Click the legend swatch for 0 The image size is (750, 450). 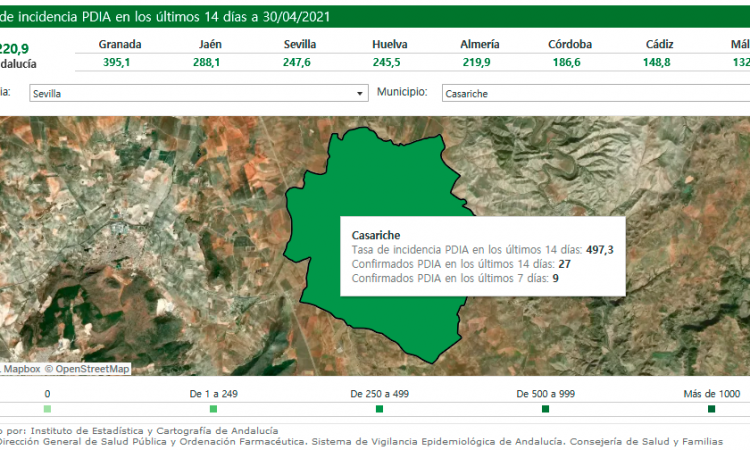(x=47, y=409)
